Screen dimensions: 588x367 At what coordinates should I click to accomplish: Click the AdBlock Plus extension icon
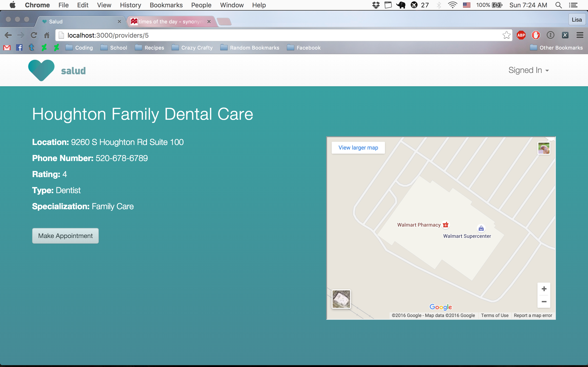[x=521, y=35]
